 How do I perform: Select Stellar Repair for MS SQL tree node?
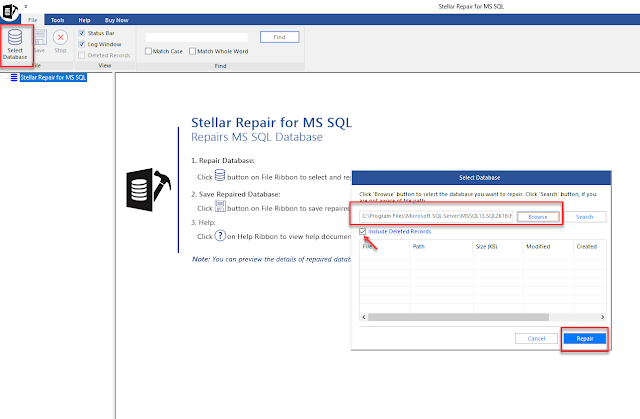(53, 78)
